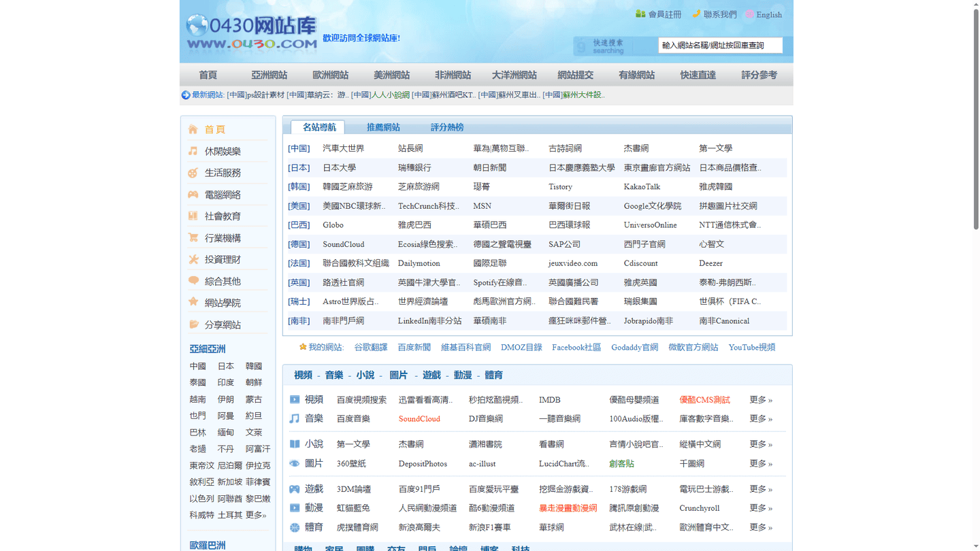This screenshot has height=551, width=980.
Task: Click the cart icon beside 行業機構
Action: pos(193,237)
